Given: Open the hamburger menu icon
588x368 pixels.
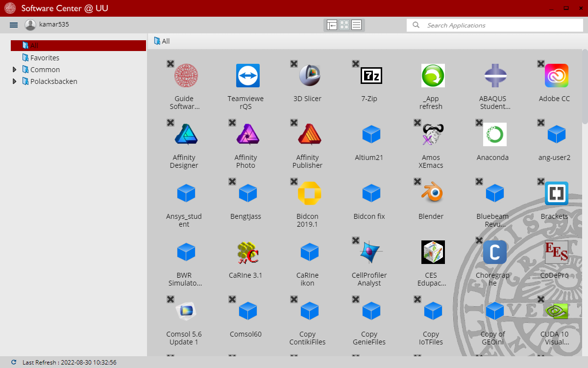Looking at the screenshot, I should [14, 25].
